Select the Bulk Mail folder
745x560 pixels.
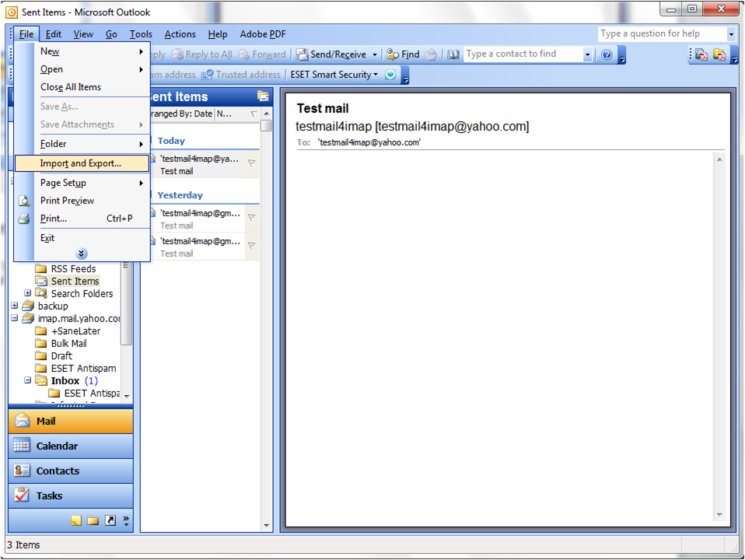[x=69, y=344]
